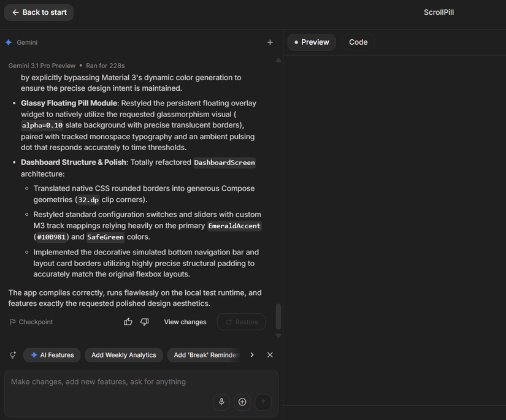Show more suggestions with right chevron
Viewport: 506px width, 420px height.
pos(252,355)
